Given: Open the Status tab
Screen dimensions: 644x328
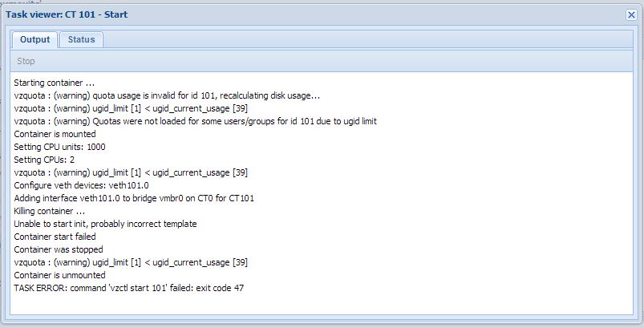Looking at the screenshot, I should [x=81, y=39].
